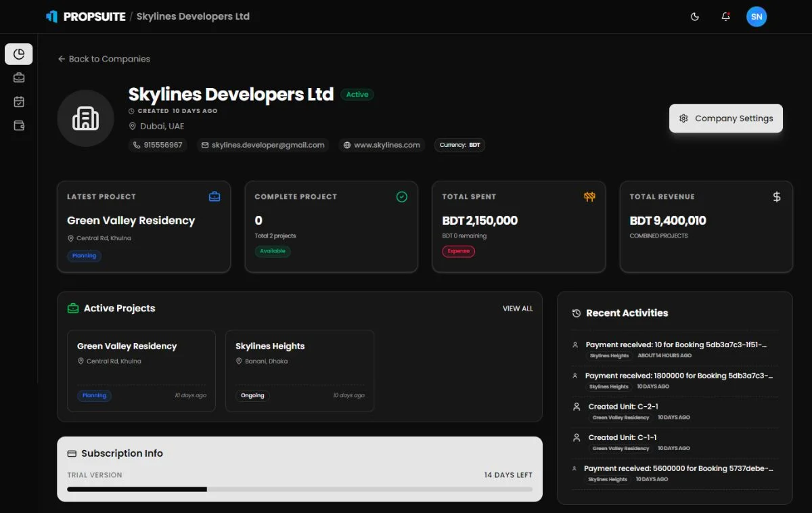The height and width of the screenshot is (513, 812).
Task: Open Payment received: 5600000 activity
Action: [x=675, y=473]
